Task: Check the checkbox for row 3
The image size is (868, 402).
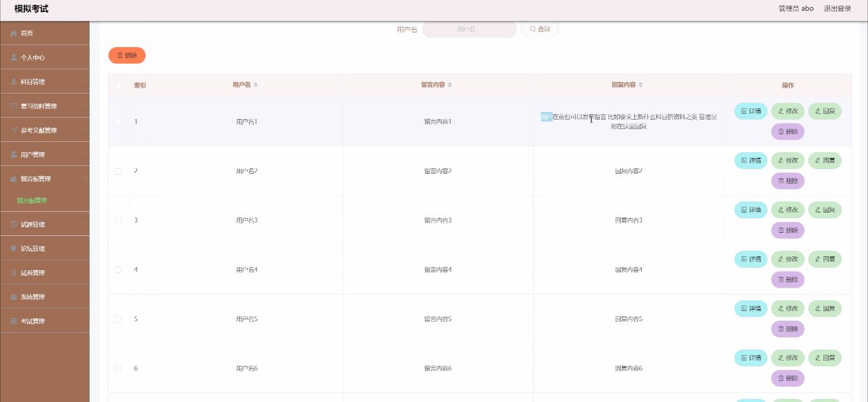Action: [118, 220]
